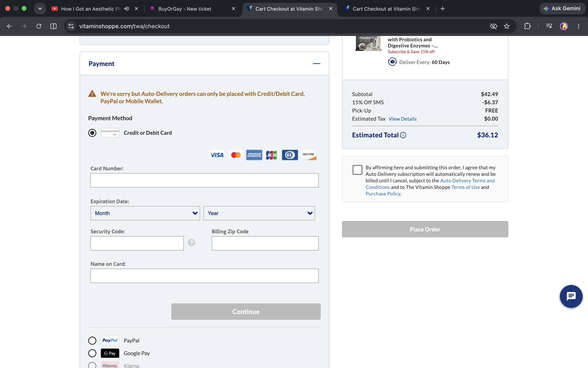
Task: Click the Amex card logo
Action: point(254,155)
